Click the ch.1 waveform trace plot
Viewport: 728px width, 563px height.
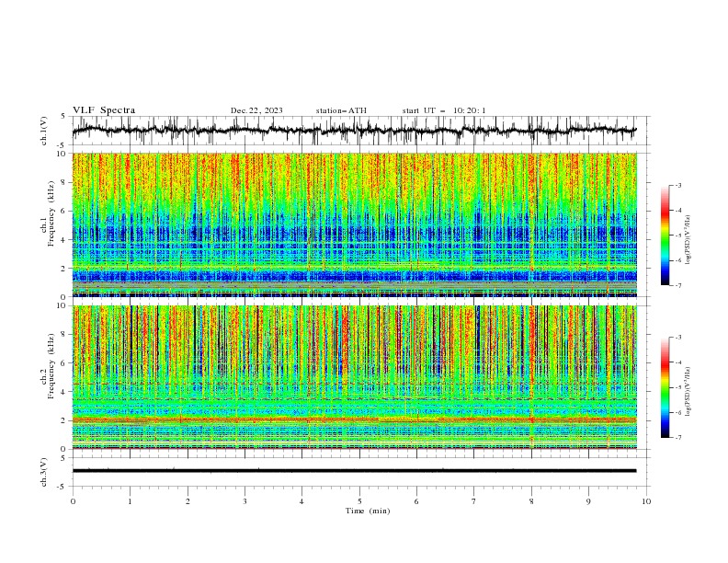point(354,131)
